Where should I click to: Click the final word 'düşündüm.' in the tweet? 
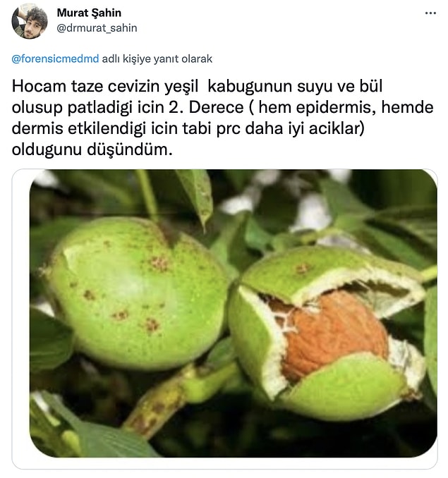pos(130,149)
